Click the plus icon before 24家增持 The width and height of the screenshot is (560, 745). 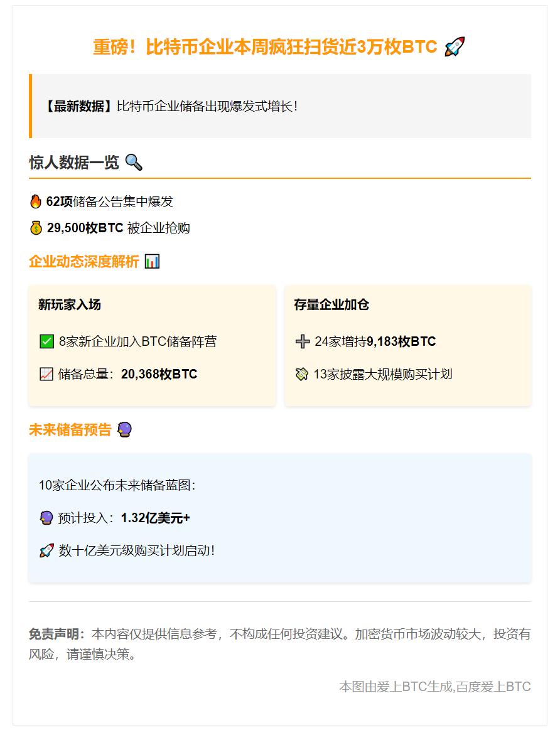[303, 341]
